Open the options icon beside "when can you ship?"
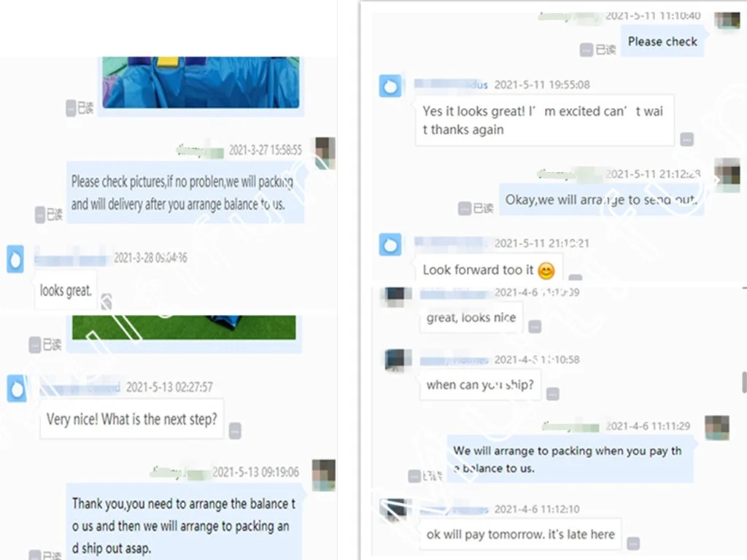Viewport: 747px width, 560px height. [553, 394]
